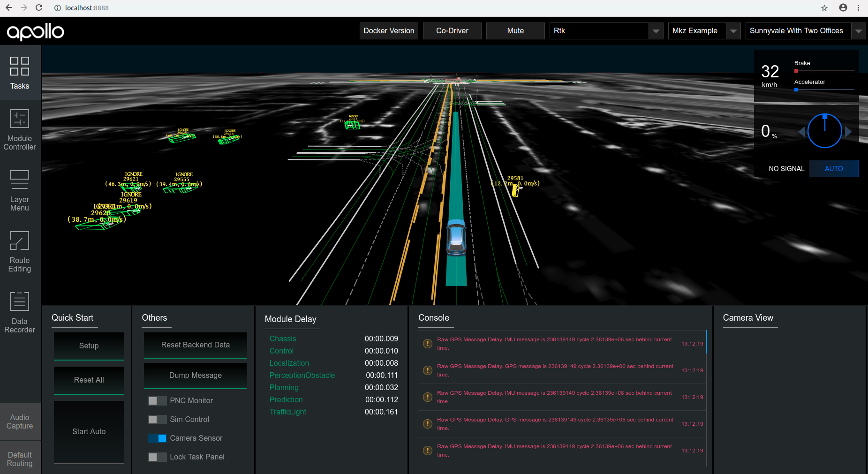Select the Module Controller sidebar icon
This screenshot has height=474, width=868.
coord(20,130)
